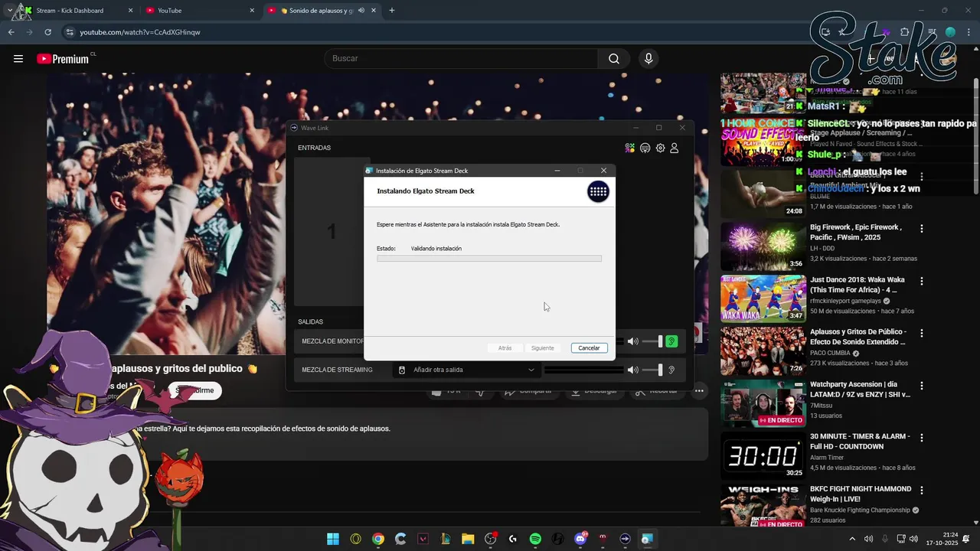Click the YouTube search magnifier button

613,59
